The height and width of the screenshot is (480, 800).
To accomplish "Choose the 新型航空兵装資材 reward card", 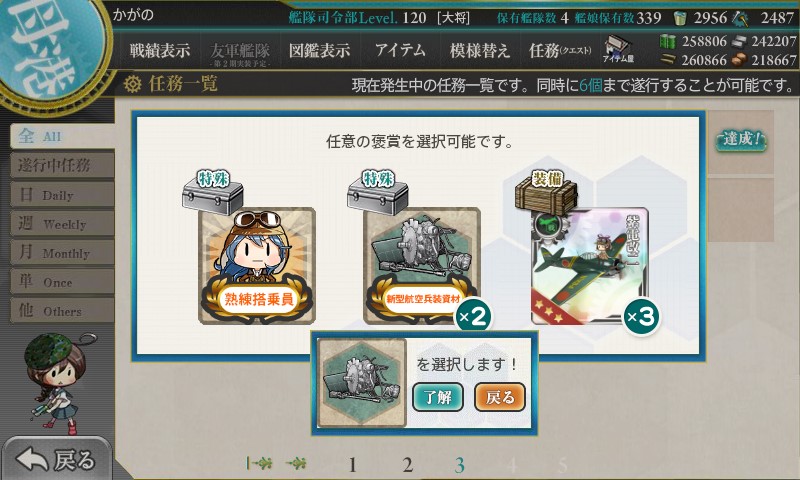I will click(x=422, y=266).
